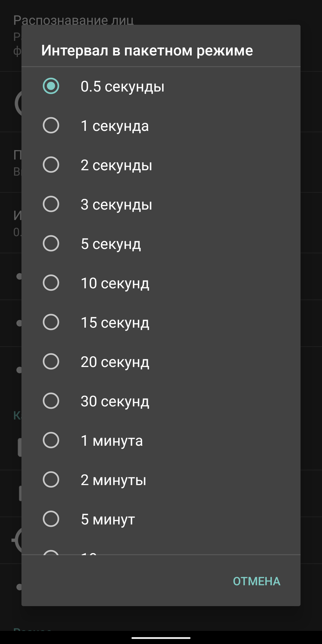Pick the 20 секунд radio button

tap(51, 362)
